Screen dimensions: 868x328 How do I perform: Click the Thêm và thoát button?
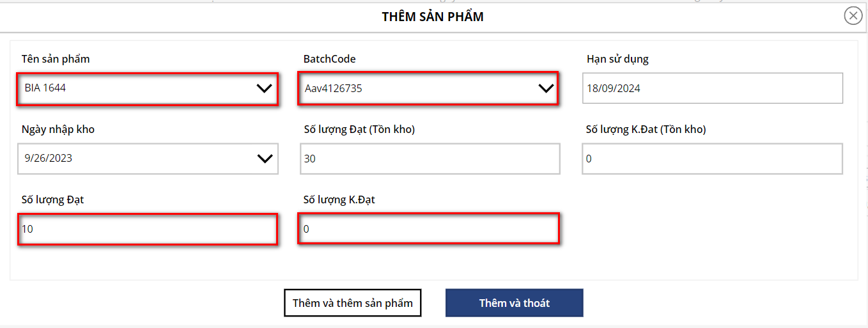tap(514, 303)
